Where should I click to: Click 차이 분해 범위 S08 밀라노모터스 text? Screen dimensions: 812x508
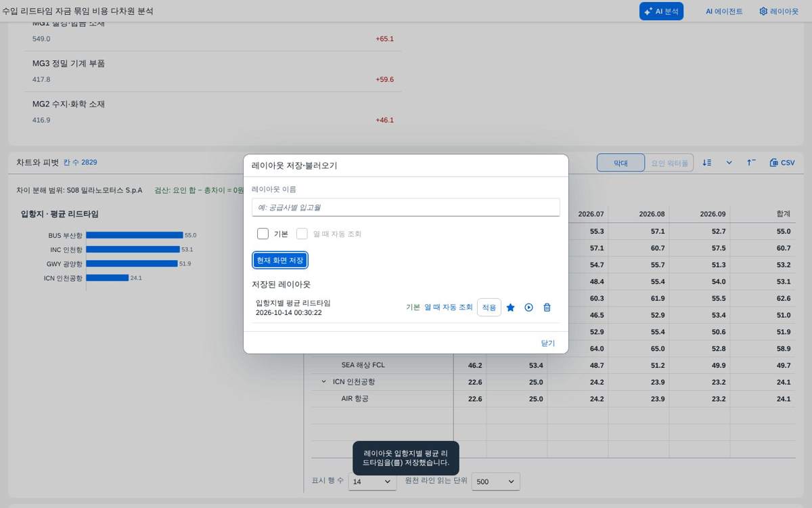[79, 190]
